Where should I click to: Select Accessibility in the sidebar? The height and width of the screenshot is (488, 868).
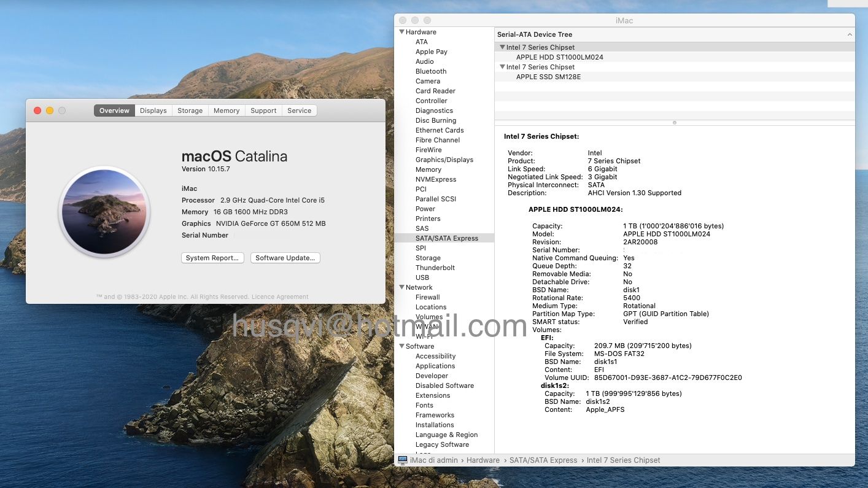click(x=436, y=356)
